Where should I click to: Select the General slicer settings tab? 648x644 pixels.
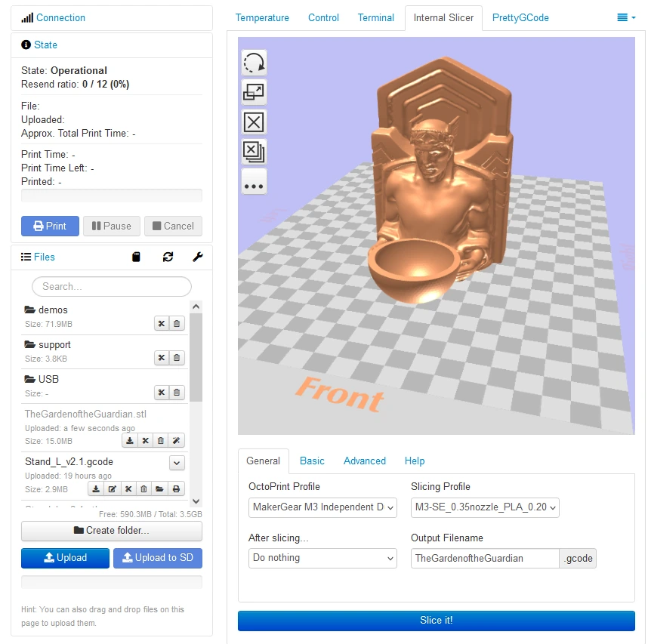click(264, 461)
